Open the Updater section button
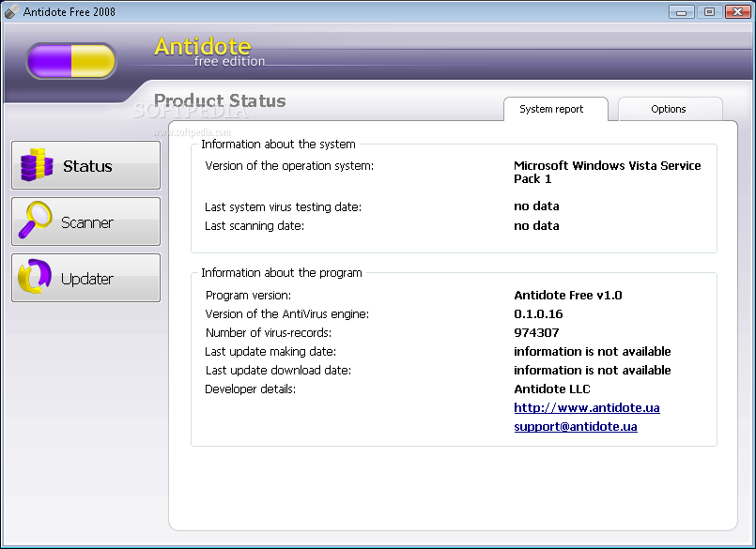The width and height of the screenshot is (756, 549). tap(85, 278)
